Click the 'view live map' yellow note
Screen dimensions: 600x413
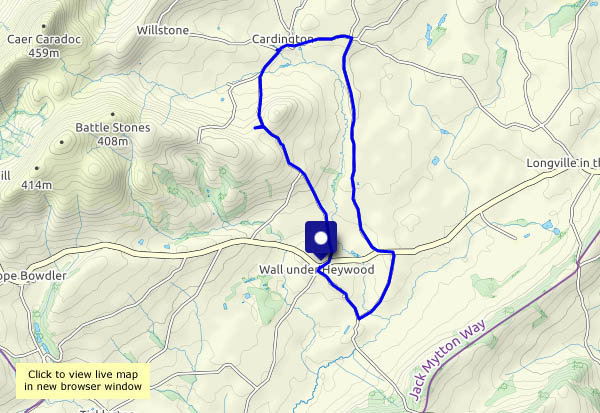pos(83,380)
